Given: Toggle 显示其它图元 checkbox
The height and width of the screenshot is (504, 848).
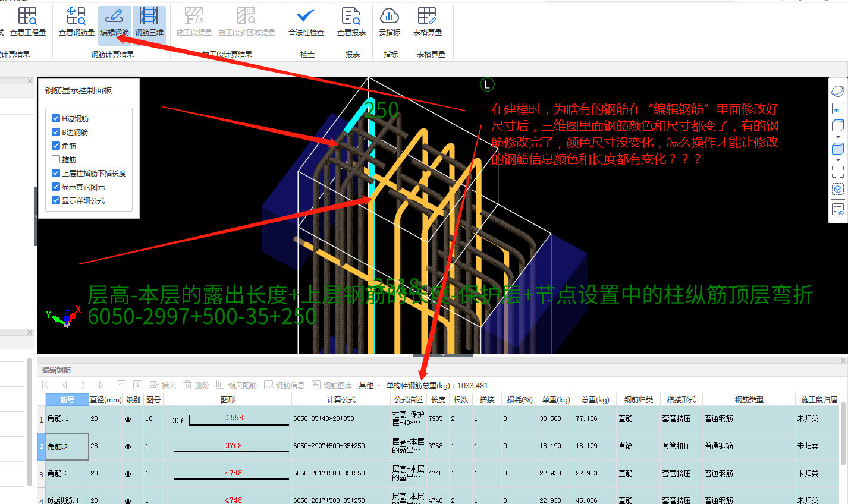Looking at the screenshot, I should [56, 187].
